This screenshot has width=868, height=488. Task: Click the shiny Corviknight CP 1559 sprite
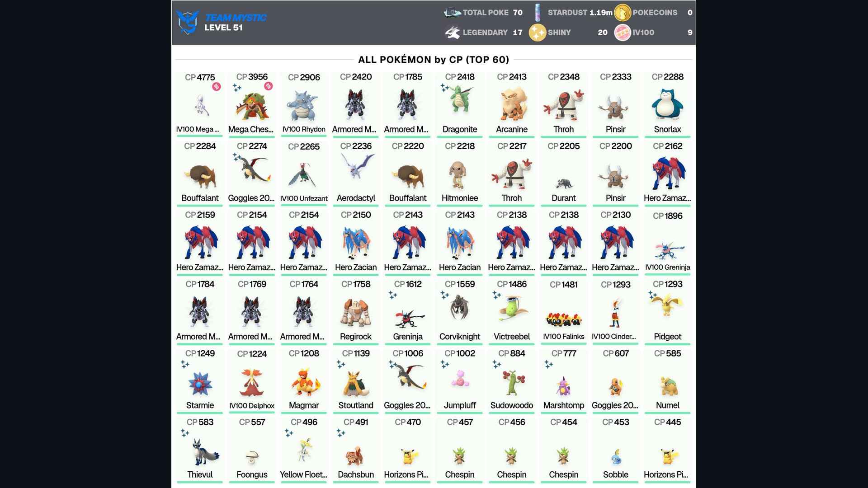pos(460,307)
